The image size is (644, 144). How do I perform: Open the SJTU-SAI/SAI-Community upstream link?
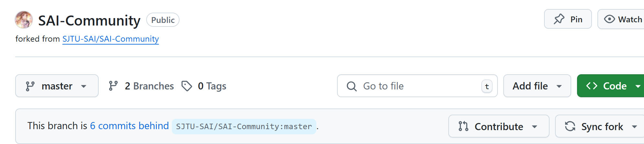tap(111, 39)
